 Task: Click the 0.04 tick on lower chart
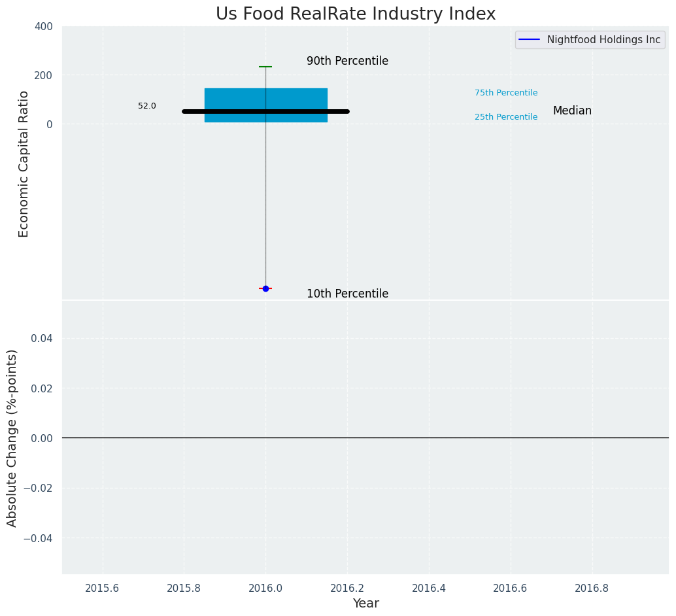(41, 338)
